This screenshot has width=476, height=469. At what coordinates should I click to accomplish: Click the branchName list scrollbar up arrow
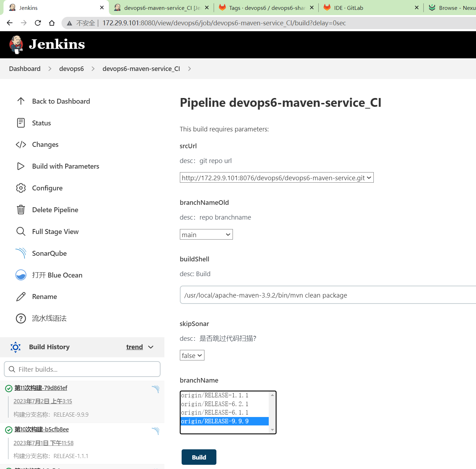(272, 395)
